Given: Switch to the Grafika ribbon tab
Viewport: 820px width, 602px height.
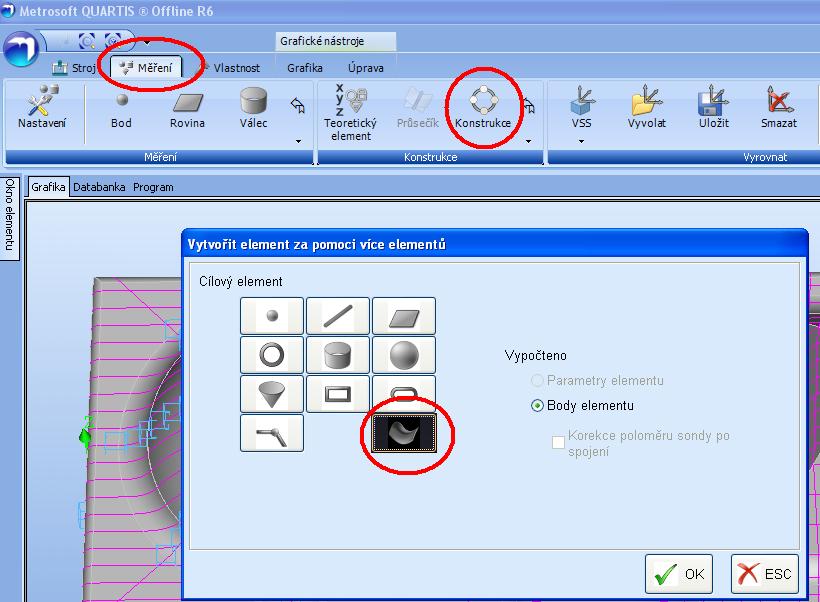Looking at the screenshot, I should (x=305, y=67).
